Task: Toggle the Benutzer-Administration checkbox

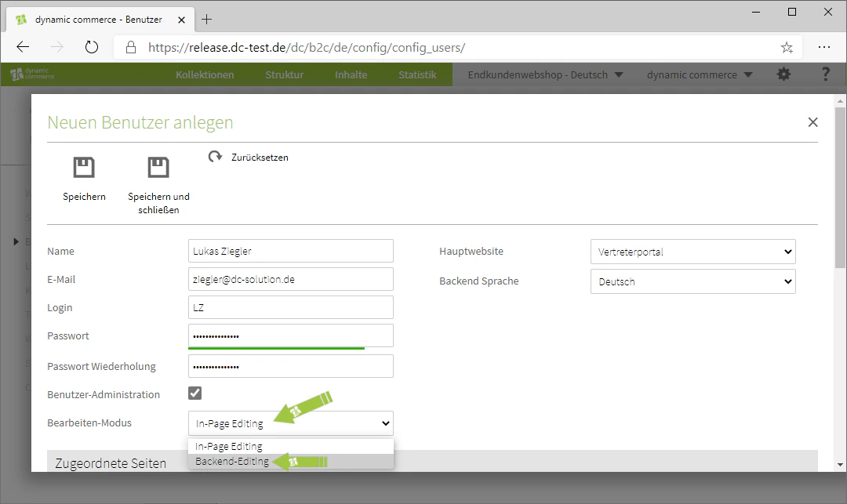Action: (x=195, y=393)
